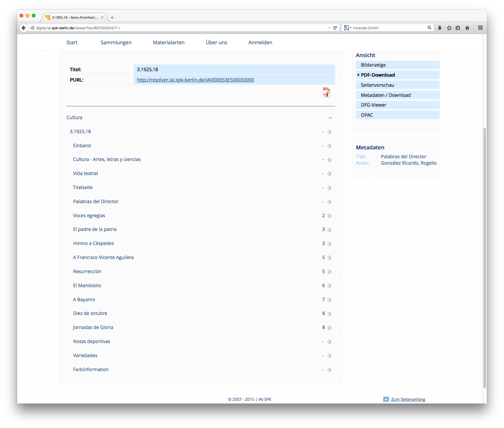Image resolution: width=504 pixels, height=428 pixels.
Task: Download PDF for Notas deportivas
Action: 329,342
